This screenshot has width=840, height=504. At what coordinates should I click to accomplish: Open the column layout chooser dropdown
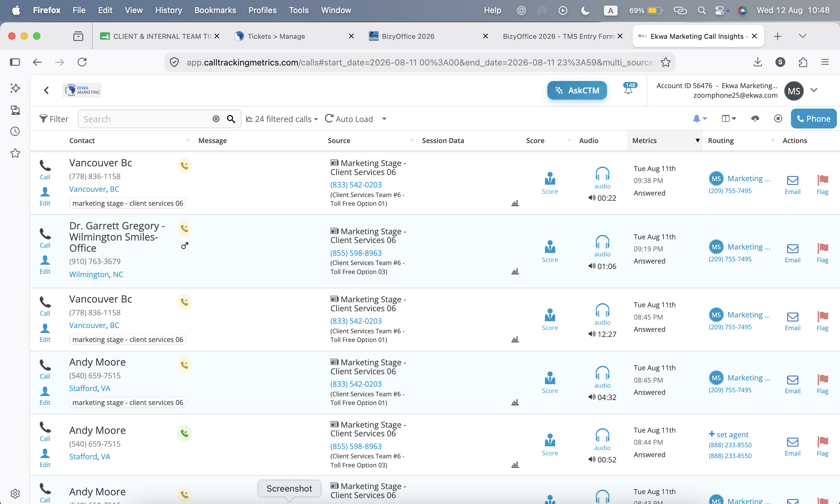click(728, 119)
